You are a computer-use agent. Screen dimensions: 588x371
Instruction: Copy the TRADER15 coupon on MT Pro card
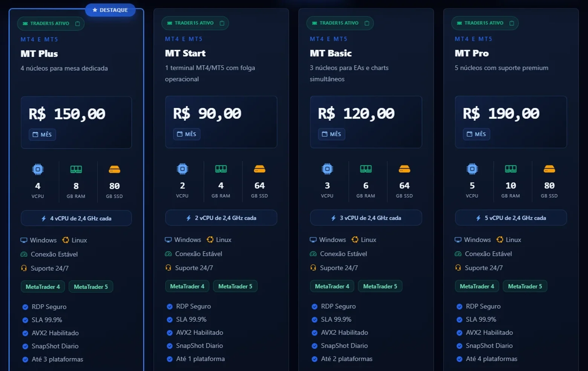tap(511, 23)
